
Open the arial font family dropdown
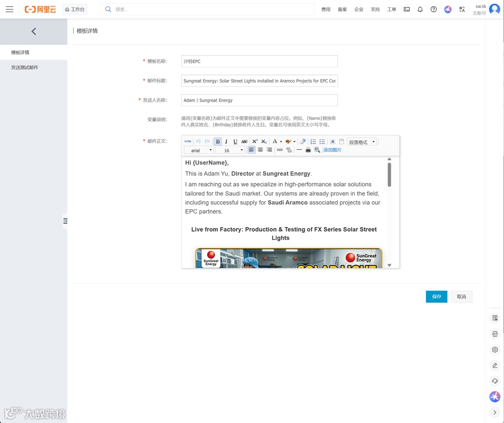pyautogui.click(x=198, y=150)
